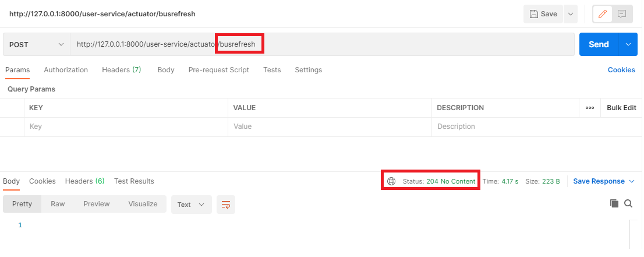Screen dimensions: 644x257
Task: Click the Status 204 No Content text
Action: tap(439, 181)
